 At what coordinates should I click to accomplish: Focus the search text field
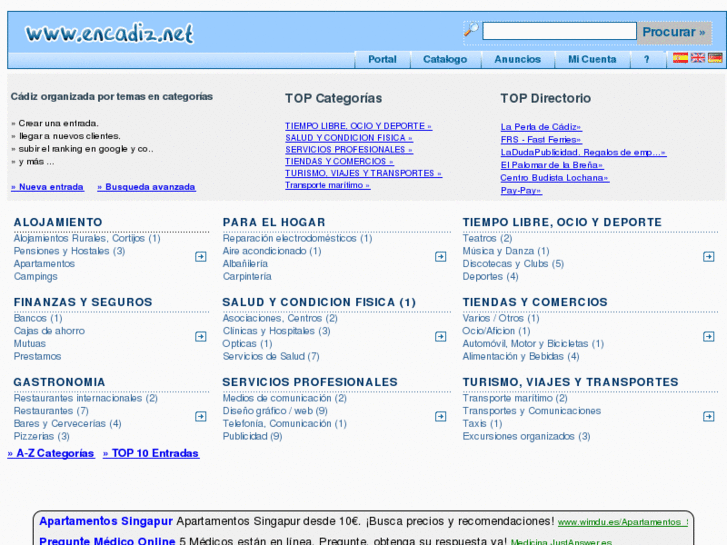[x=559, y=32]
